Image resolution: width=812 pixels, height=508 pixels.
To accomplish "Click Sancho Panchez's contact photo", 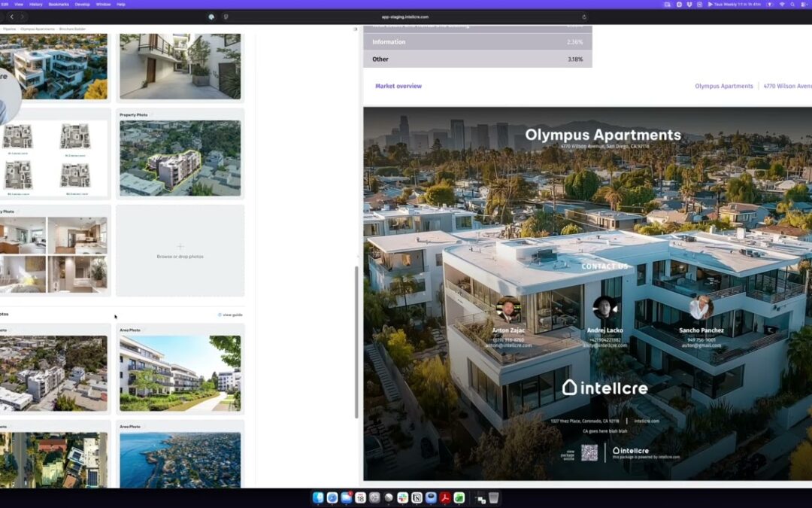I will [701, 308].
